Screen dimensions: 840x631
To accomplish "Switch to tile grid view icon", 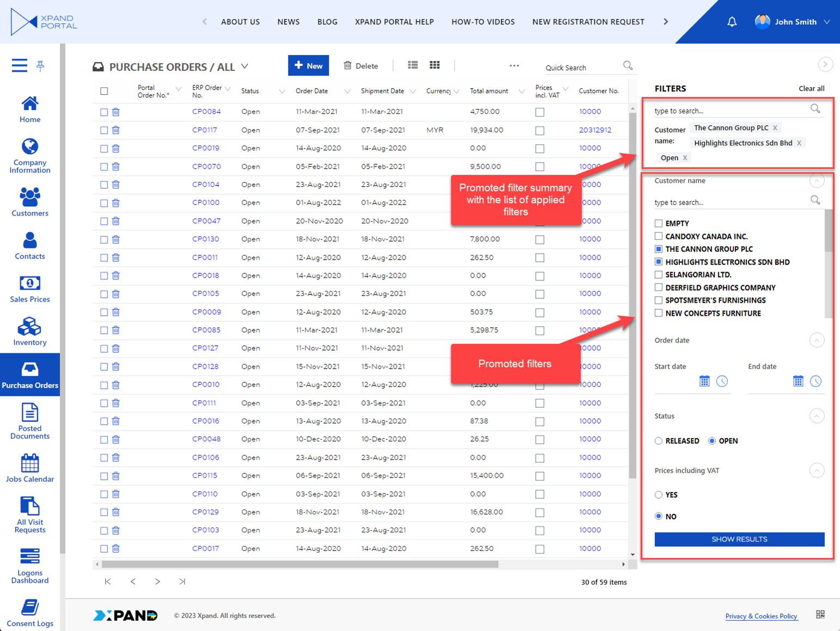I will click(434, 65).
